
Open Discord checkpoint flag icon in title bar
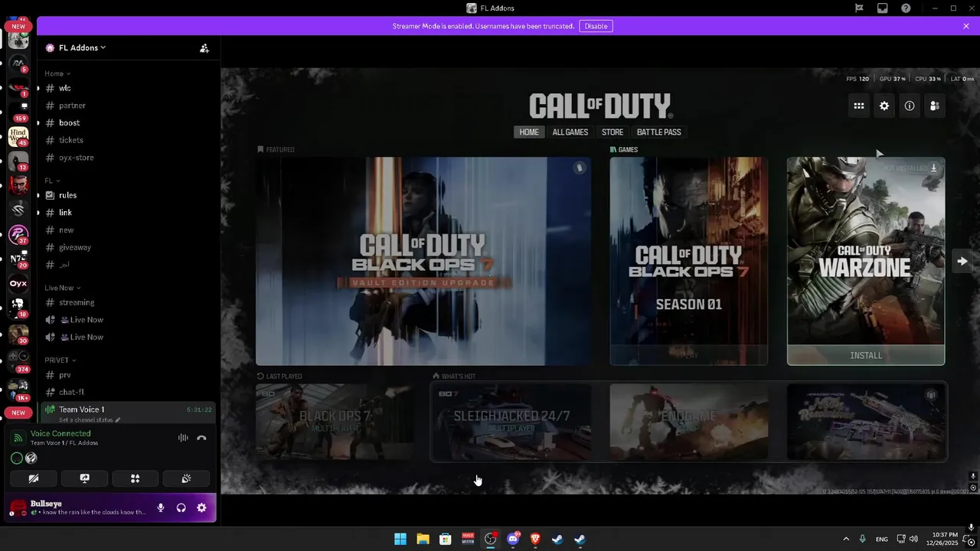tap(860, 8)
